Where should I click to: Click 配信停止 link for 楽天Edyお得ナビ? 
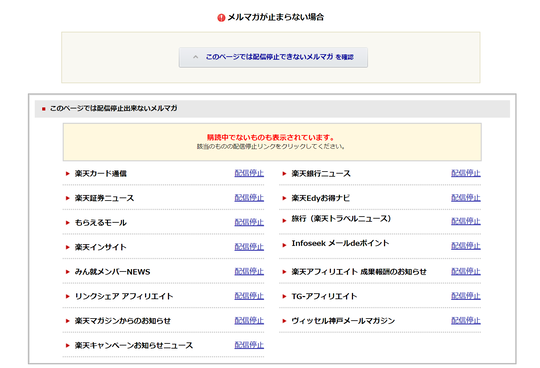(x=466, y=198)
